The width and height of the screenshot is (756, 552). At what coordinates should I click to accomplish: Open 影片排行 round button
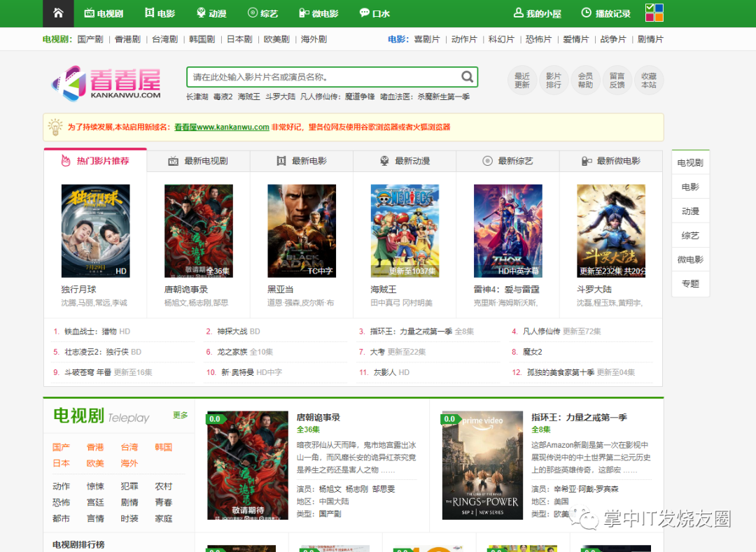click(554, 80)
